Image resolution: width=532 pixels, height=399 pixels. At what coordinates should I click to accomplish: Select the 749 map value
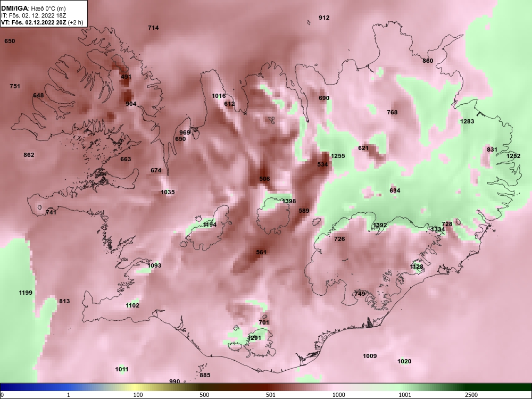pos(360,294)
